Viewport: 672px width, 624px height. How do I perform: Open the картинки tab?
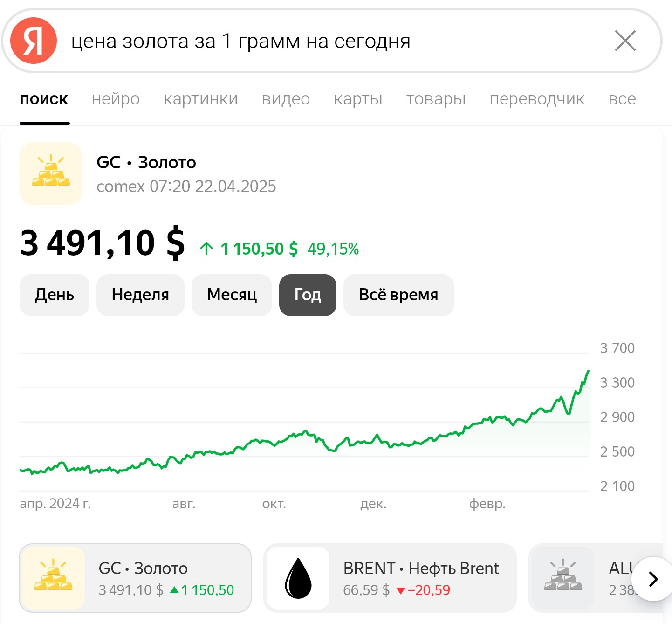point(200,99)
